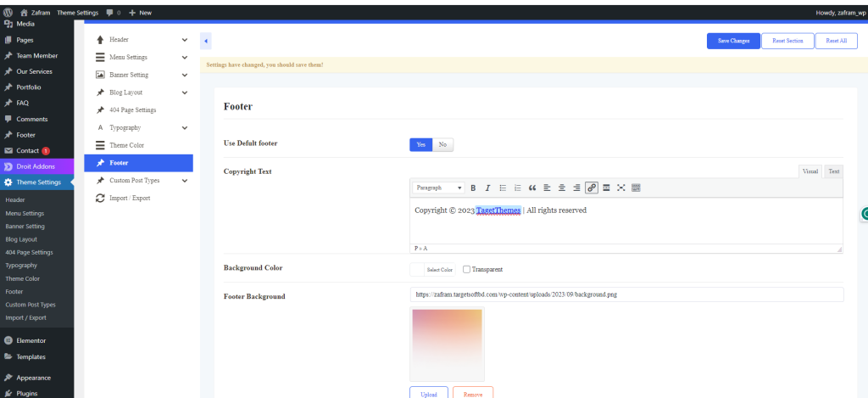This screenshot has height=398, width=868.
Task: Click the Reset Section button
Action: 787,41
